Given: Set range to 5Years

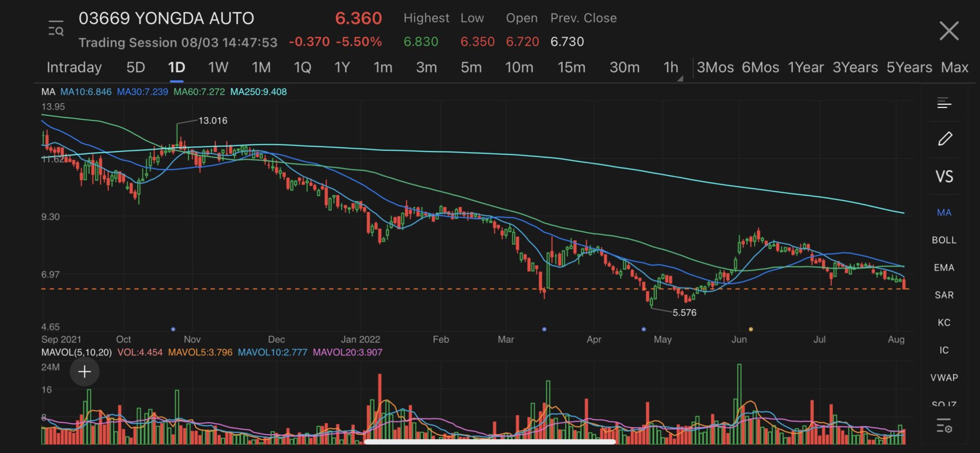Looking at the screenshot, I should (x=909, y=67).
